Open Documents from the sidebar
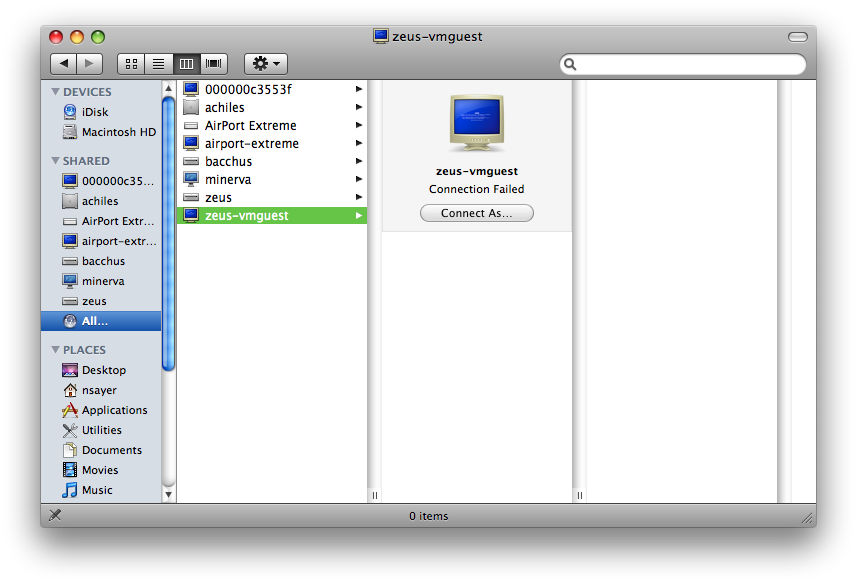This screenshot has height=583, width=857. point(101,450)
